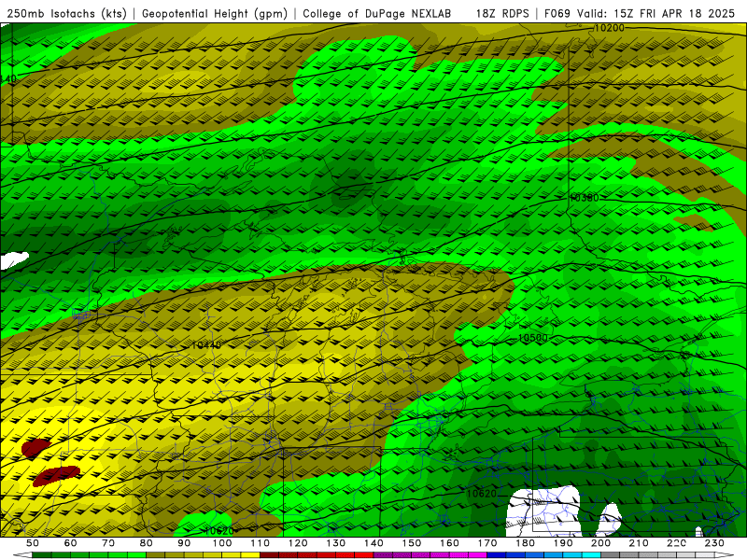Viewport: 747px width, 560px height.
Task: Click the color bar label '140'
Action: point(373,543)
